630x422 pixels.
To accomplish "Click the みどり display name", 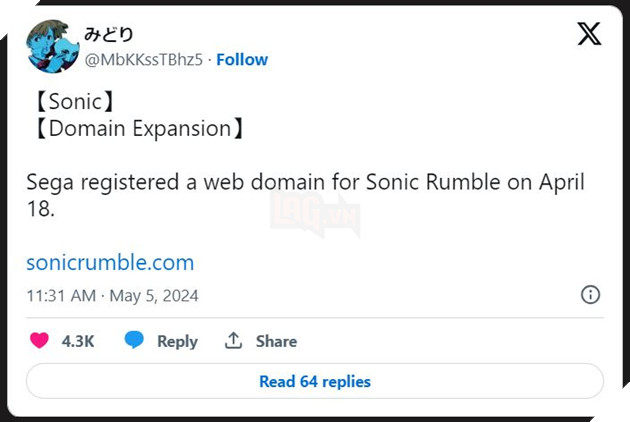I will coord(108,35).
